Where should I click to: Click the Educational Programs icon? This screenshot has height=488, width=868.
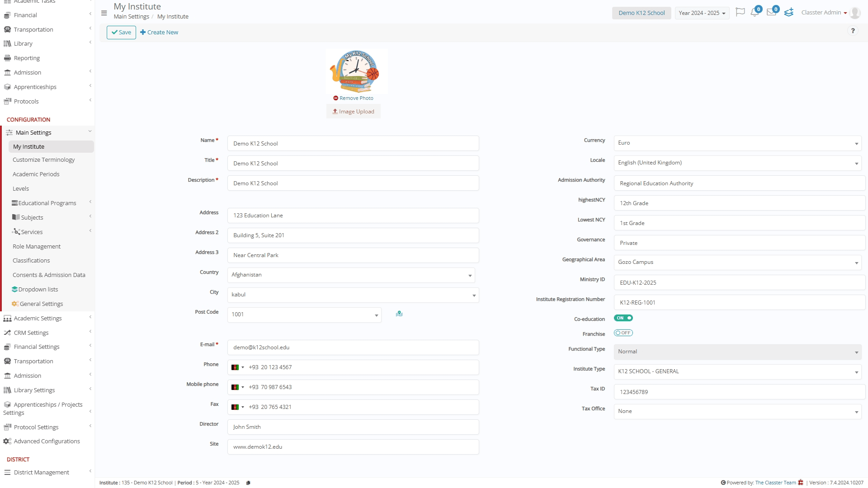[14, 203]
